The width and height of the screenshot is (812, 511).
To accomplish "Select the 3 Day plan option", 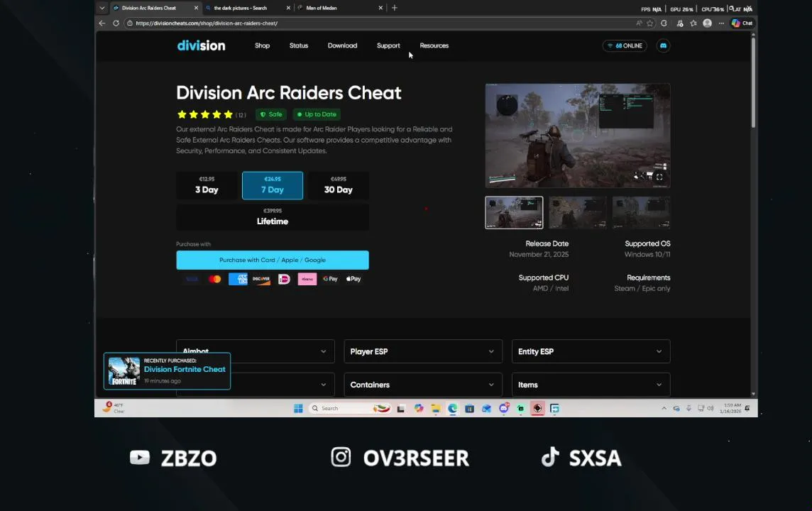I will (207, 185).
